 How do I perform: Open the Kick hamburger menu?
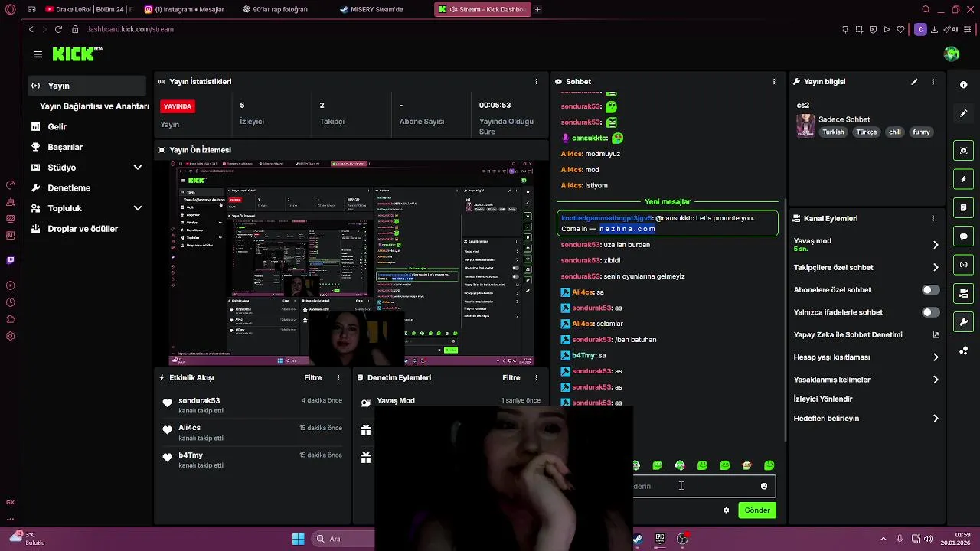(38, 54)
